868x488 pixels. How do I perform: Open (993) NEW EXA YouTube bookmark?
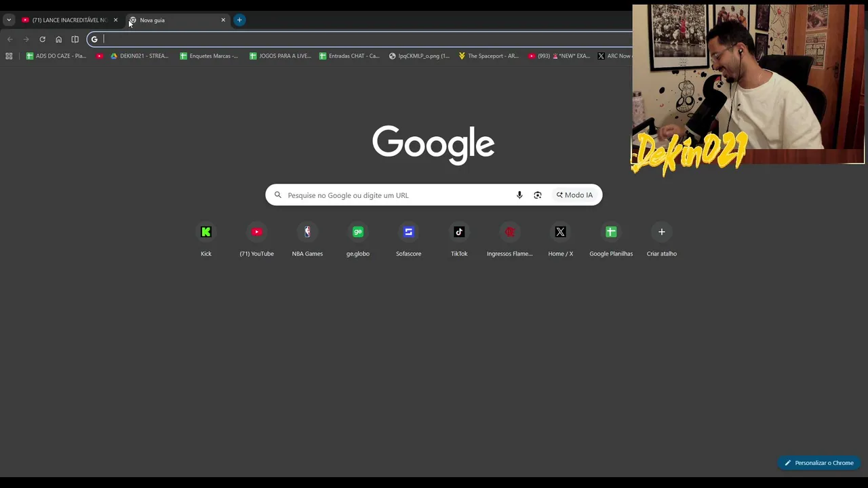tap(559, 56)
